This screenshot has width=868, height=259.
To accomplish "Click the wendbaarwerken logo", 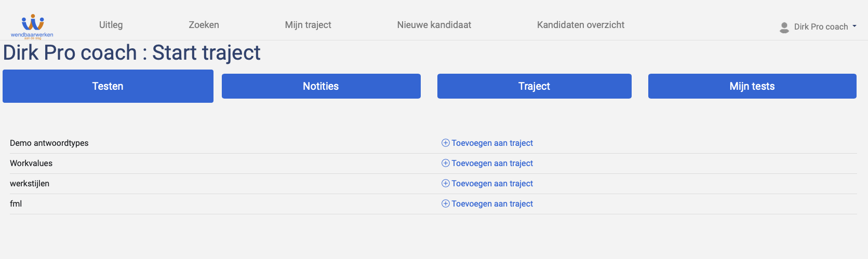I will pos(32,26).
